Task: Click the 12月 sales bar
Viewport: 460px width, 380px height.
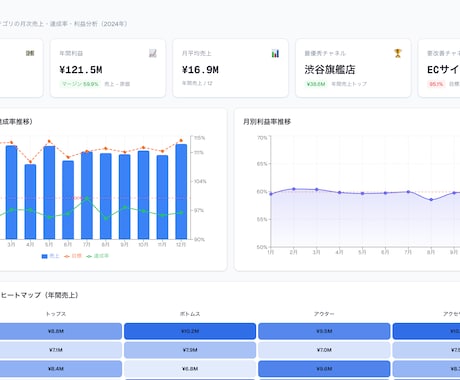Action: click(181, 192)
